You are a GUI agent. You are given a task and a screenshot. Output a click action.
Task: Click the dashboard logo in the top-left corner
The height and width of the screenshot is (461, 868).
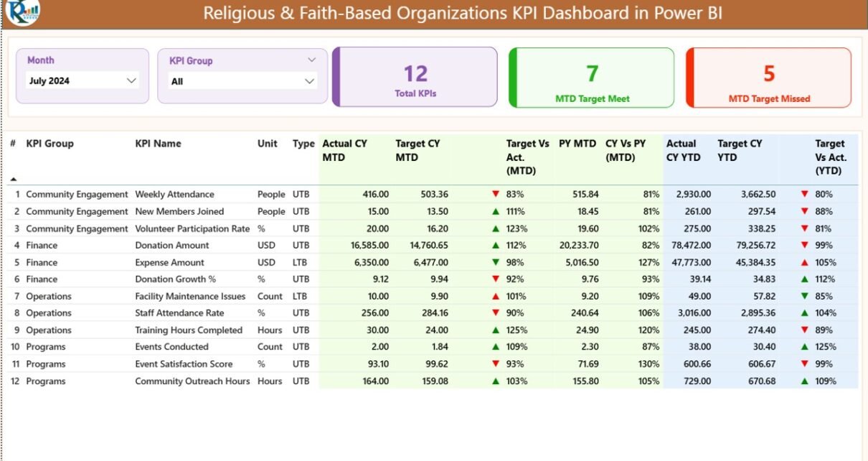[x=22, y=12]
